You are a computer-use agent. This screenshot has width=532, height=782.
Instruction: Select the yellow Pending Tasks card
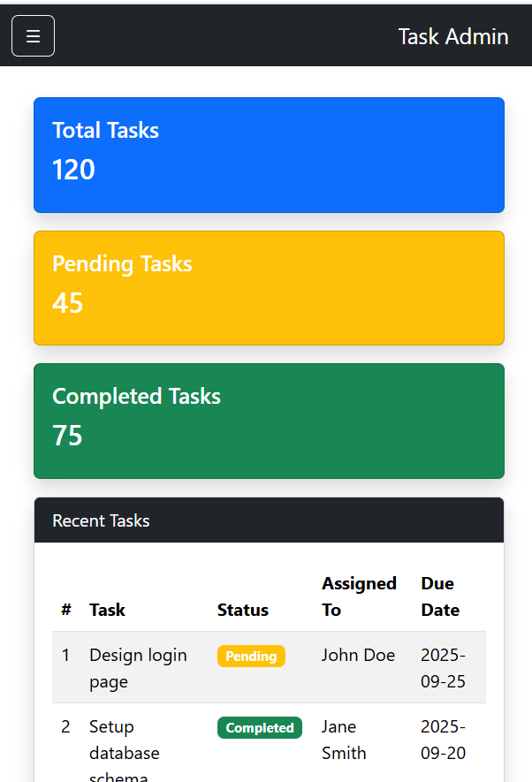pos(269,288)
